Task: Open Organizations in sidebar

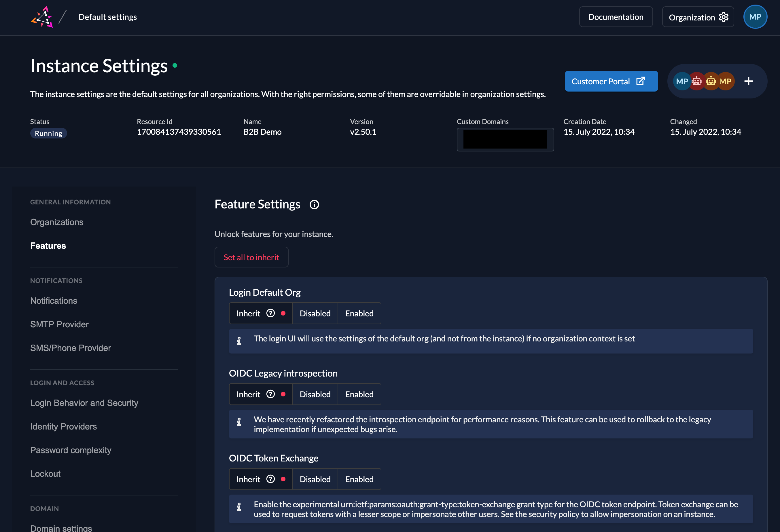Action: [x=57, y=222]
